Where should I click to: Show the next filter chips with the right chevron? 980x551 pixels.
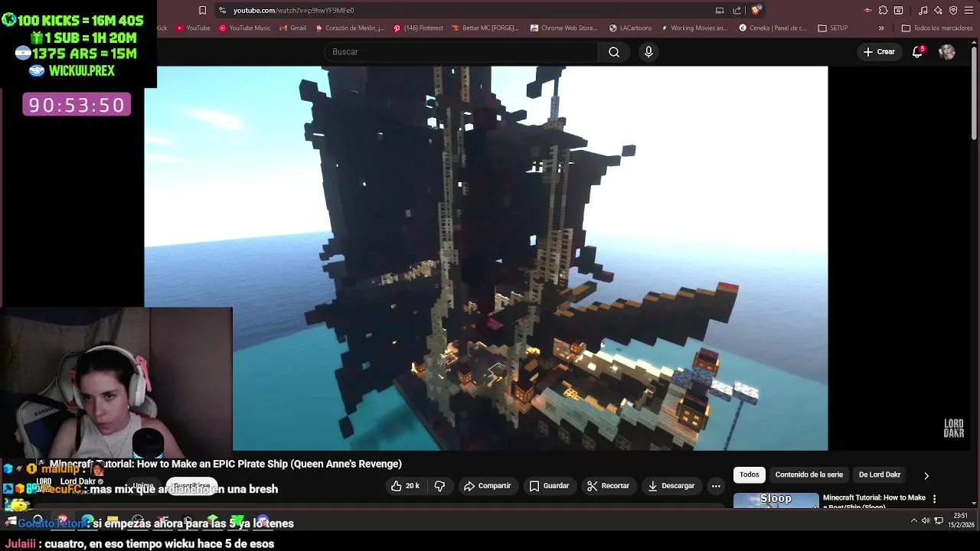point(926,475)
